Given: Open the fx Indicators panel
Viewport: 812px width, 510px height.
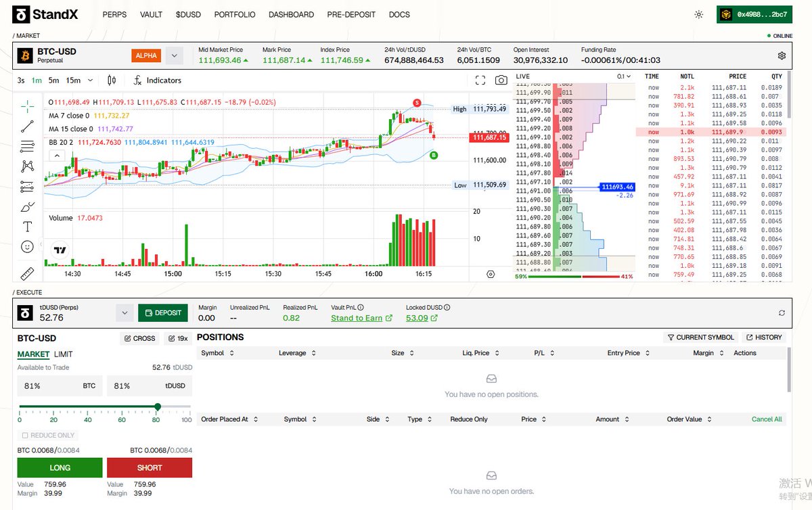Looking at the screenshot, I should click(157, 80).
